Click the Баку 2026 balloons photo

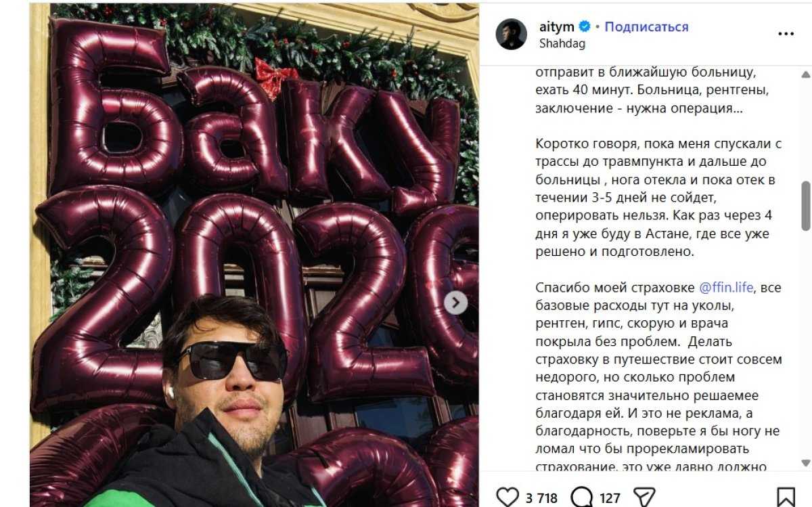254,255
